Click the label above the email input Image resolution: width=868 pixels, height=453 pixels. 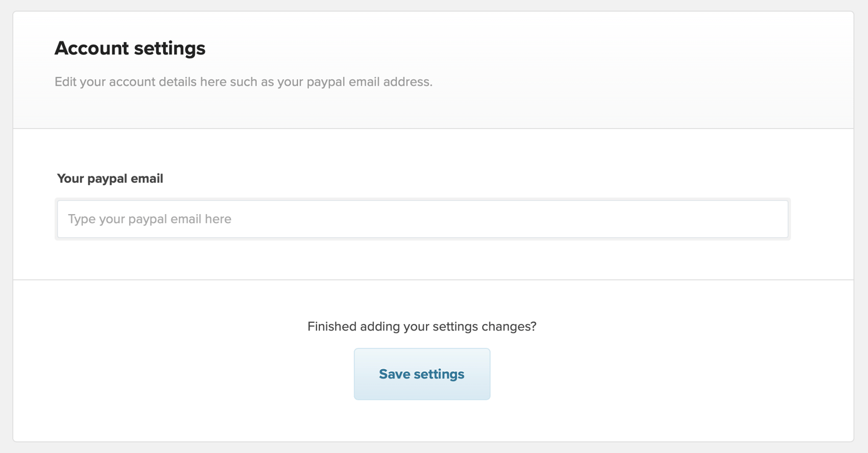(110, 179)
